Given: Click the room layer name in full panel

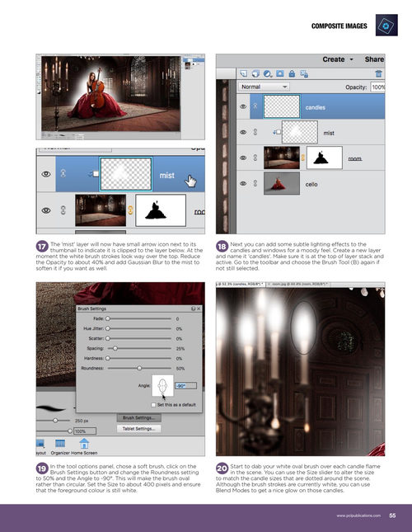Looking at the screenshot, I should pos(355,159).
